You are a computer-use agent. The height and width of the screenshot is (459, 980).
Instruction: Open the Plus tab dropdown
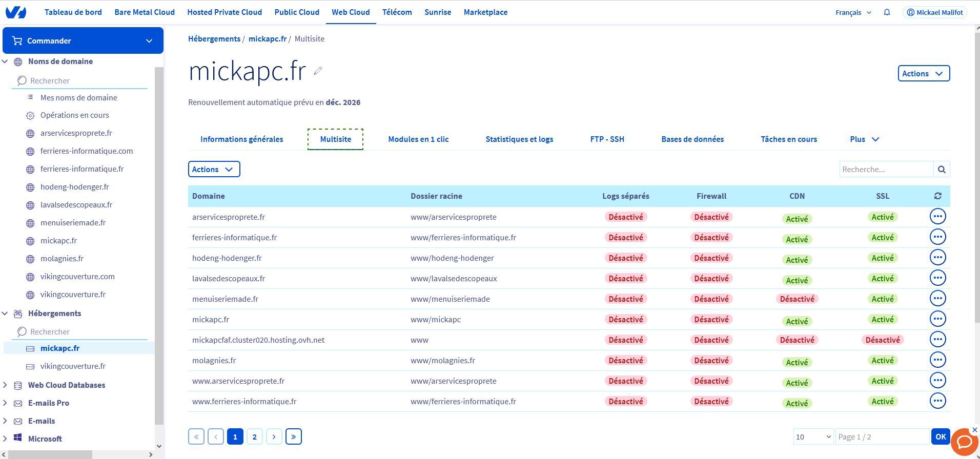(x=864, y=139)
